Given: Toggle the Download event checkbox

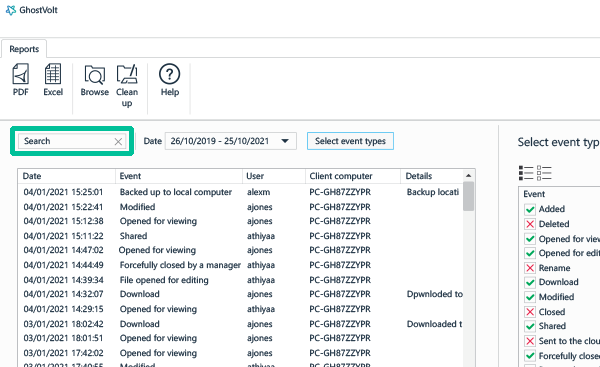Looking at the screenshot, I should pyautogui.click(x=530, y=282).
